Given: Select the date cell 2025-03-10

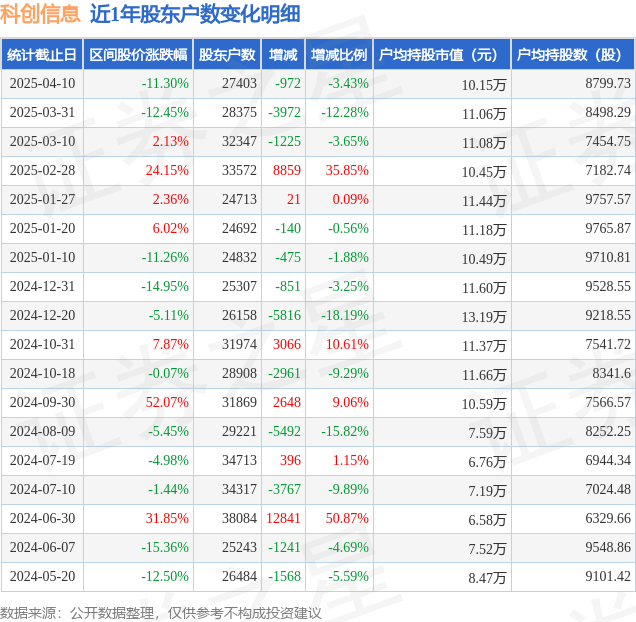Looking at the screenshot, I should [x=43, y=142].
